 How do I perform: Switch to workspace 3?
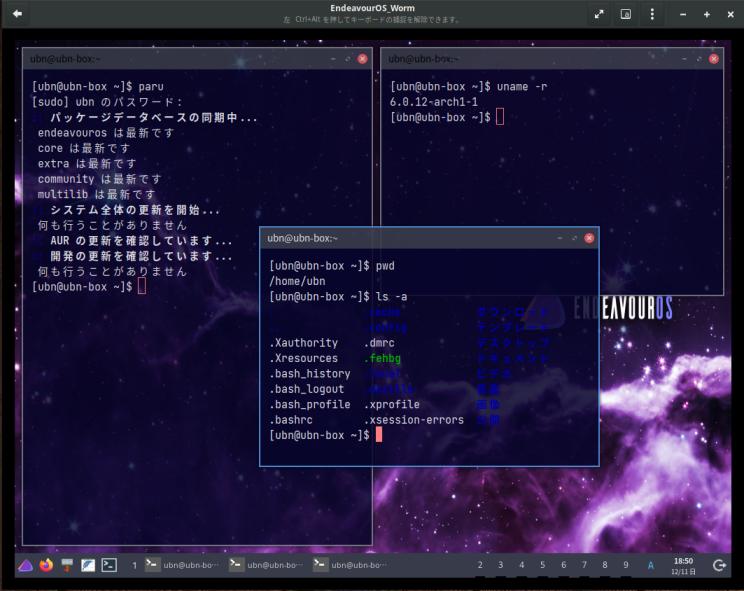click(x=501, y=565)
